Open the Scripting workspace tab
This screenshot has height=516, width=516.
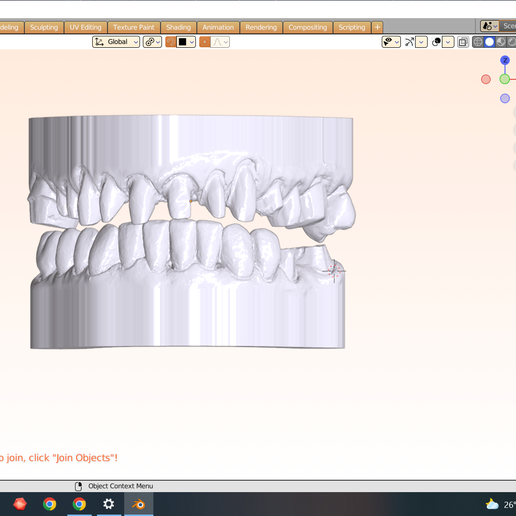(352, 27)
